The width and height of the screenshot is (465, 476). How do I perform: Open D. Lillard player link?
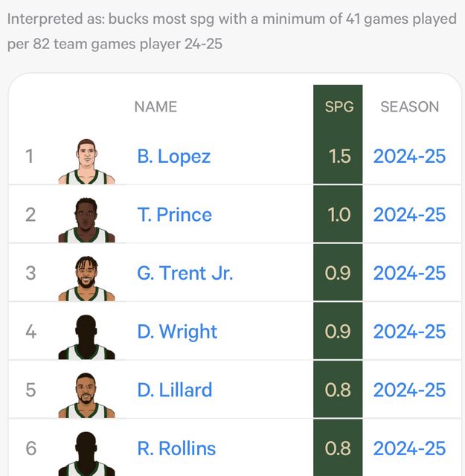point(174,390)
